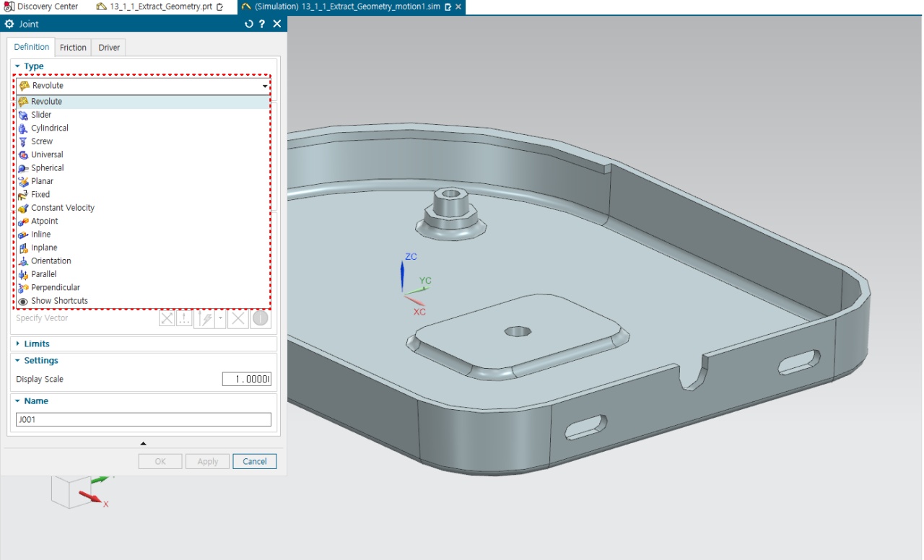Click the Display Scale value field
Screen dimensions: 924x560
246,380
